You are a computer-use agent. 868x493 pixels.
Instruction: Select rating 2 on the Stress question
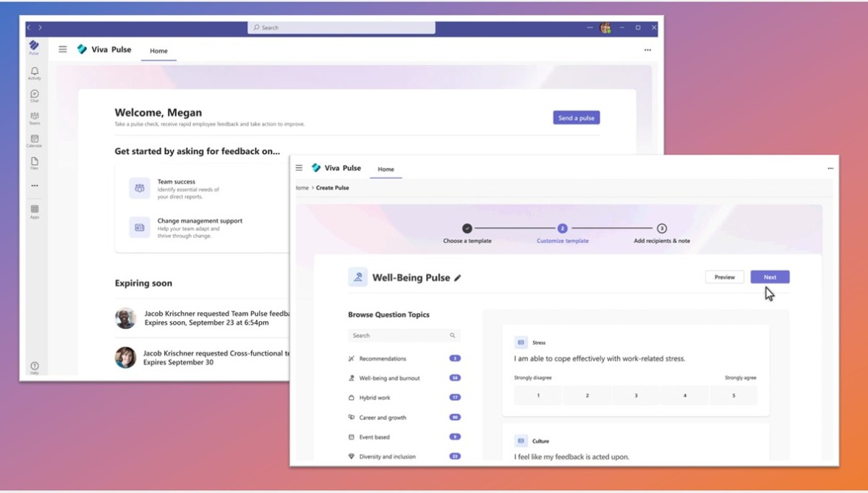click(587, 395)
